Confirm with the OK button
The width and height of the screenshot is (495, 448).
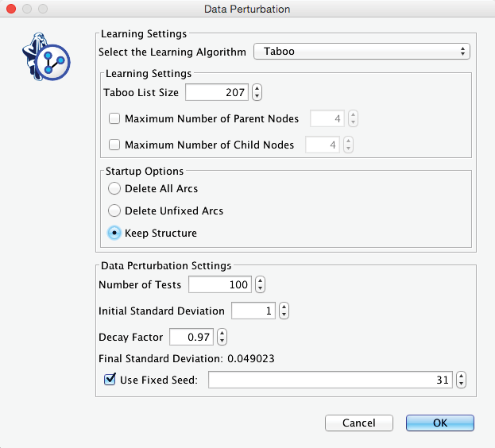(439, 423)
